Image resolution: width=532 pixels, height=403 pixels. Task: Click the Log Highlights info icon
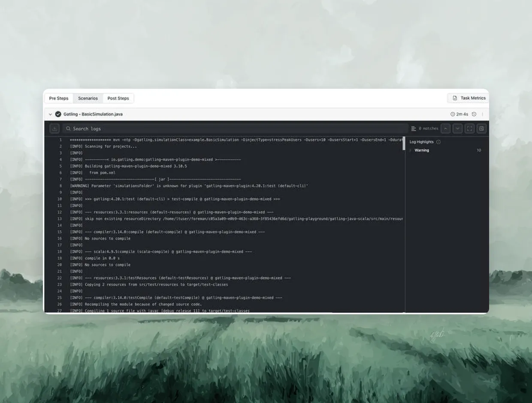click(x=438, y=142)
